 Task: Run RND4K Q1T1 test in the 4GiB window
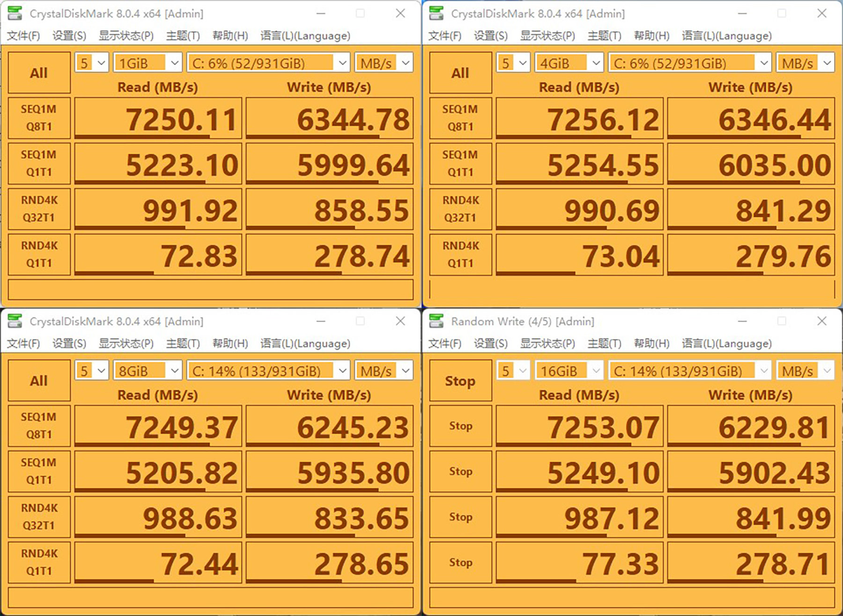click(460, 254)
